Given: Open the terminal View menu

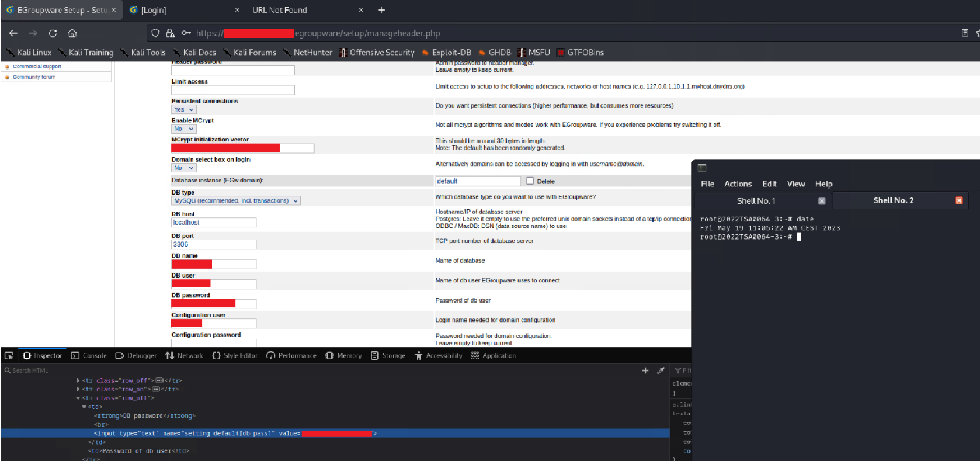Looking at the screenshot, I should (x=796, y=183).
